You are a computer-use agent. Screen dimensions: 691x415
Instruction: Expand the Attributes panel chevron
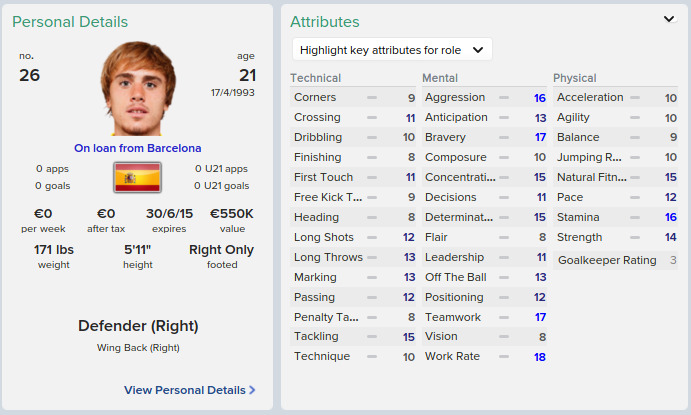point(669,19)
